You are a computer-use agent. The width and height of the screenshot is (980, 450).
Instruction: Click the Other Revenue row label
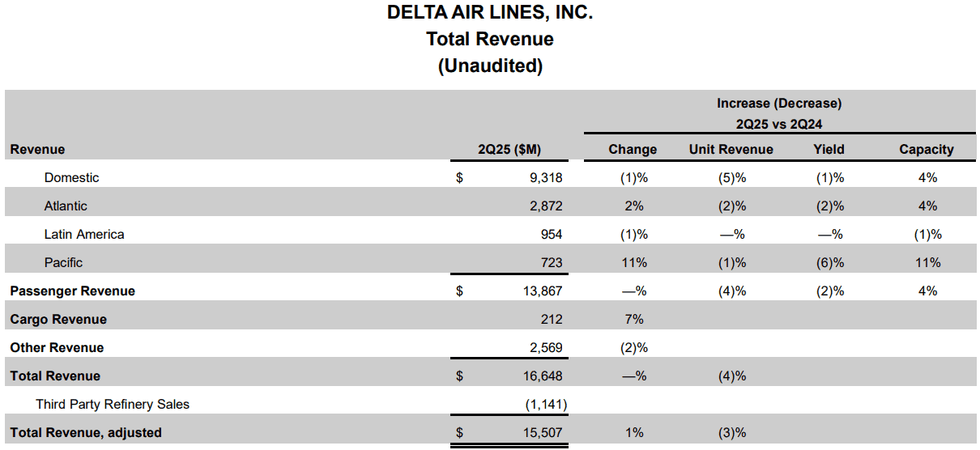coord(57,347)
